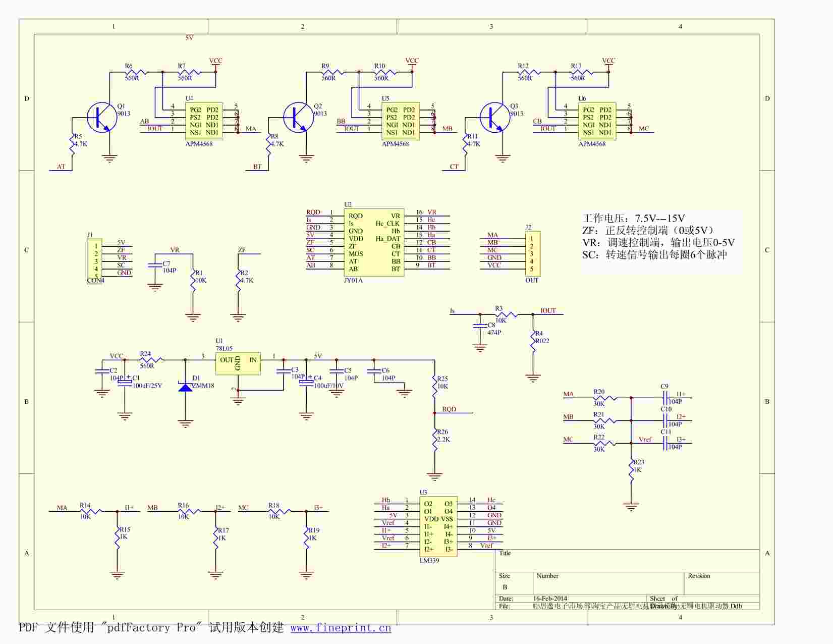Click the 'AT' net label below R5

(x=61, y=167)
